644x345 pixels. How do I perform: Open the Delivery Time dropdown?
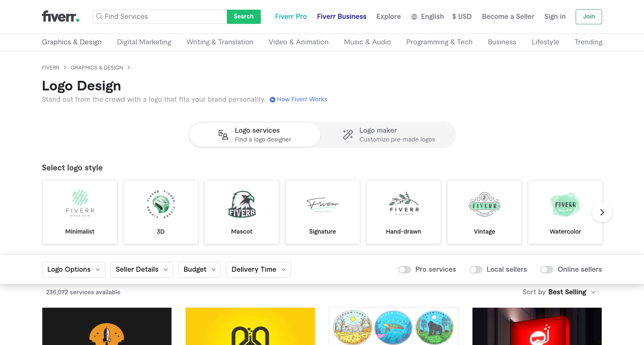click(x=258, y=270)
